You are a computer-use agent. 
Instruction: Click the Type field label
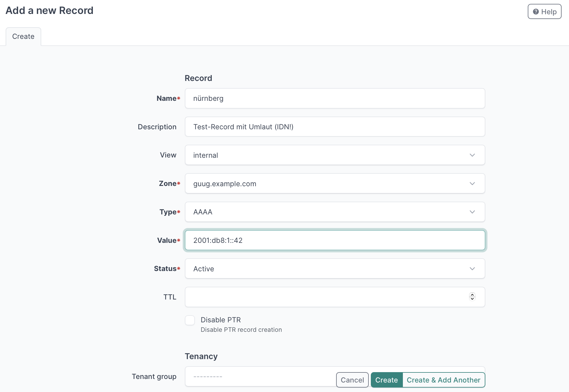point(168,212)
